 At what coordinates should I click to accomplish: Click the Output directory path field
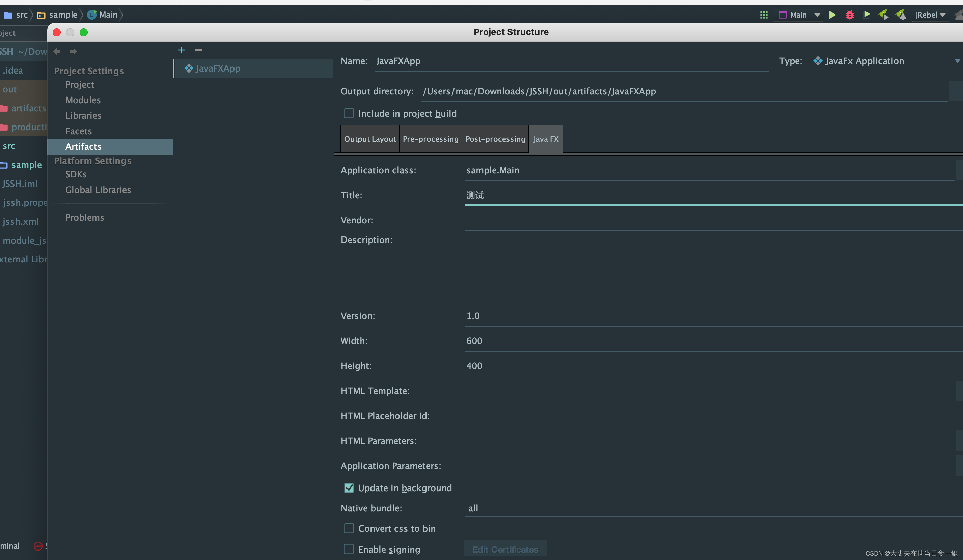pyautogui.click(x=684, y=92)
